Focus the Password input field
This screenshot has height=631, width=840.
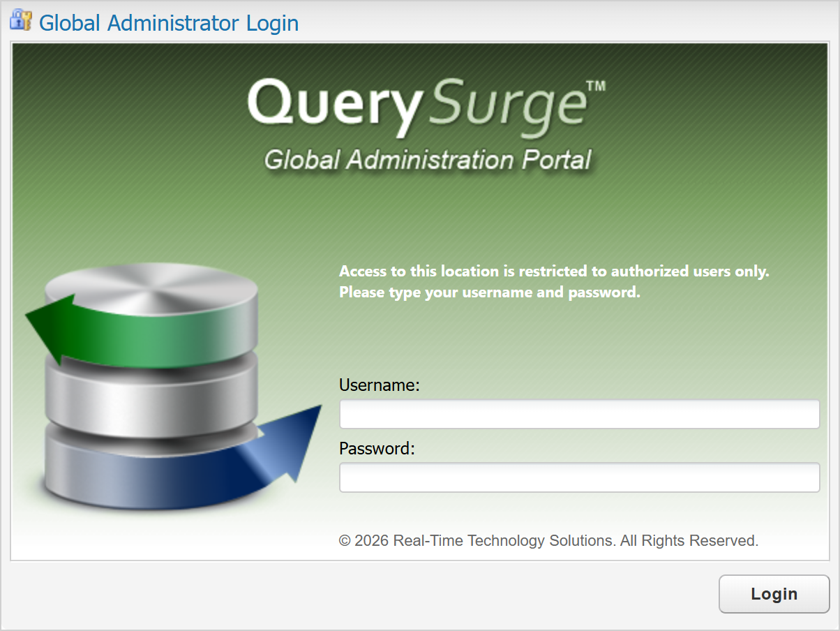(x=579, y=477)
